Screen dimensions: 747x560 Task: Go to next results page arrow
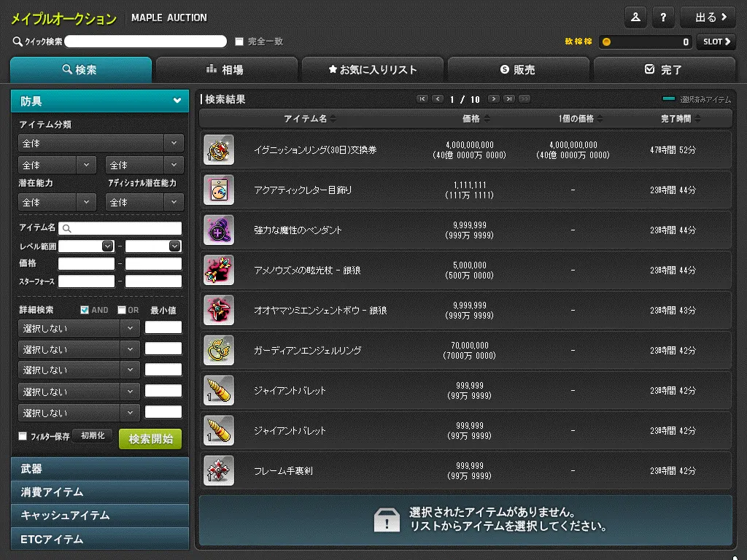494,99
